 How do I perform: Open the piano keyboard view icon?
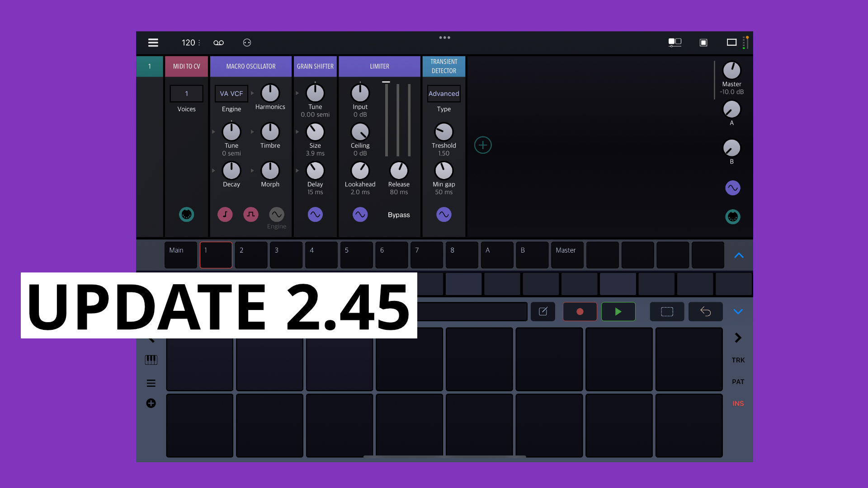click(x=151, y=360)
